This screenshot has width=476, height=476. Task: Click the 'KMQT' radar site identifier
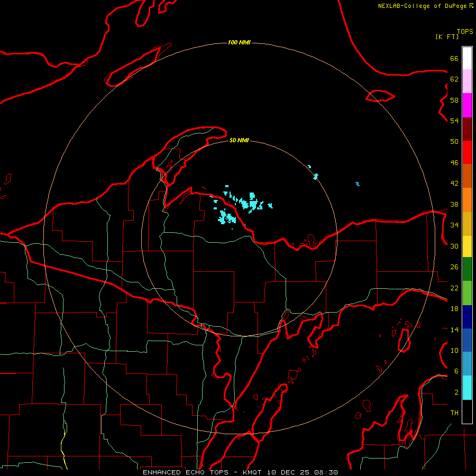pyautogui.click(x=252, y=472)
